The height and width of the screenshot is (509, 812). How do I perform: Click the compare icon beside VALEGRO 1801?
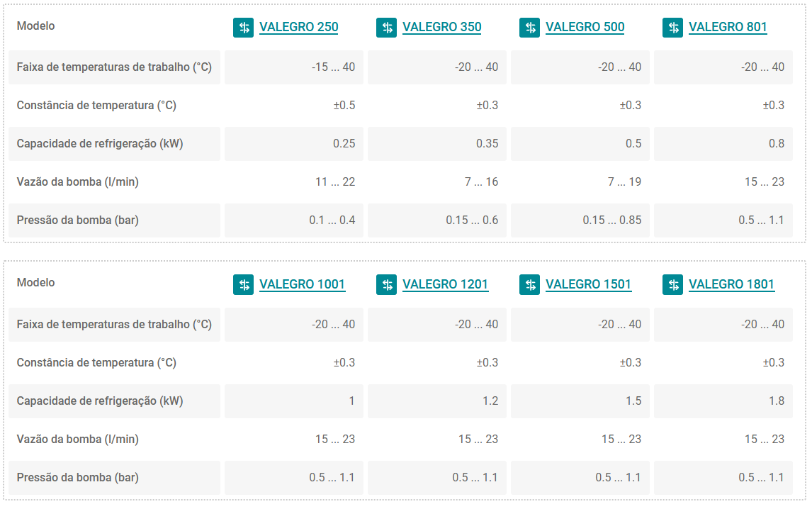(672, 284)
